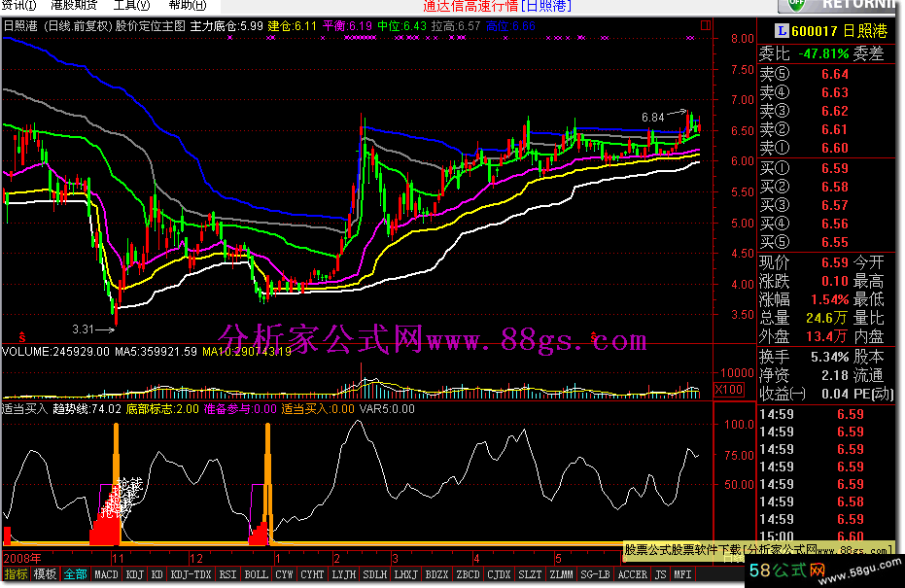905x588 pixels.
Task: Select the CYHT indicator tab
Action: tap(312, 574)
